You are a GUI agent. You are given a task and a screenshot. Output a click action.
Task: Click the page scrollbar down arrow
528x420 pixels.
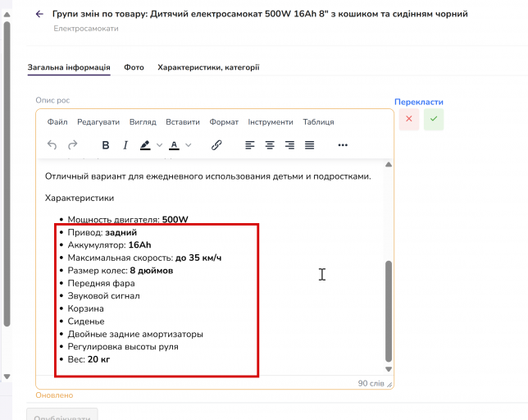click(7, 377)
